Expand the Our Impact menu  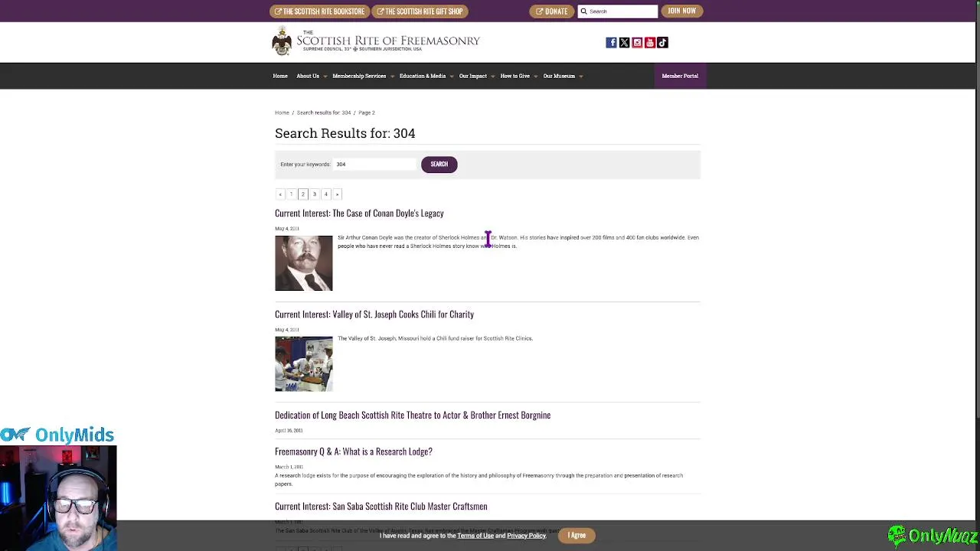pyautogui.click(x=476, y=76)
